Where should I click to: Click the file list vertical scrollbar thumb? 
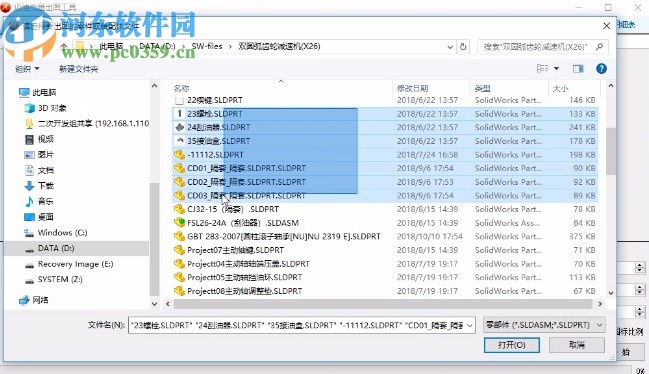[x=611, y=151]
